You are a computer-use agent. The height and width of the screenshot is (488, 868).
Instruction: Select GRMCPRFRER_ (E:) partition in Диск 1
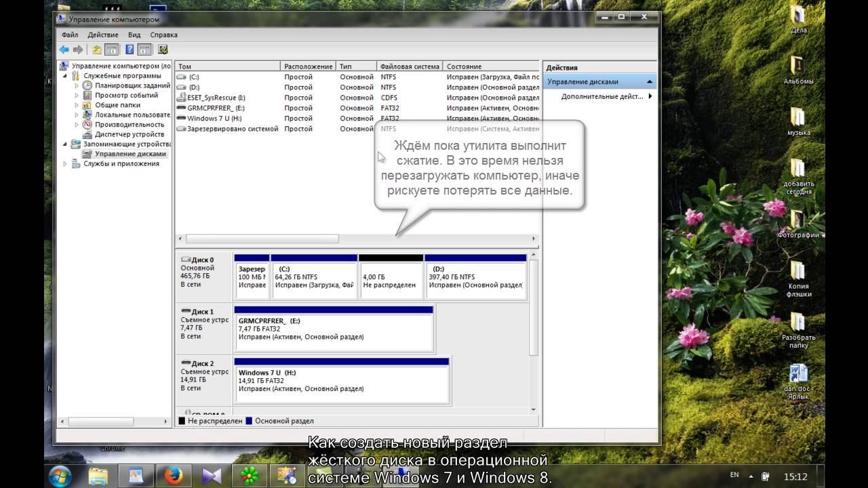pos(333,329)
